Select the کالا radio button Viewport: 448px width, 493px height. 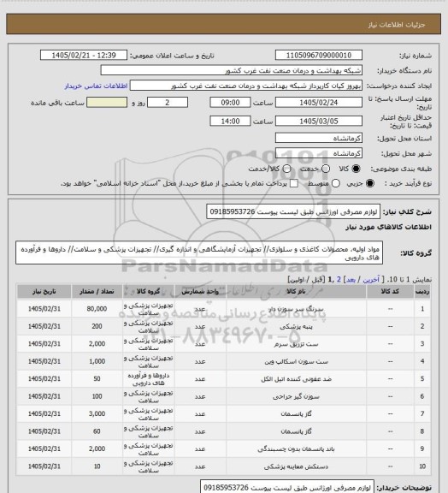click(356, 169)
